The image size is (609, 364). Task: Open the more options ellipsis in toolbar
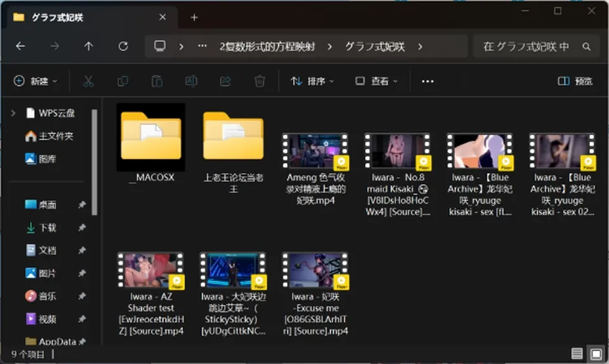point(428,81)
